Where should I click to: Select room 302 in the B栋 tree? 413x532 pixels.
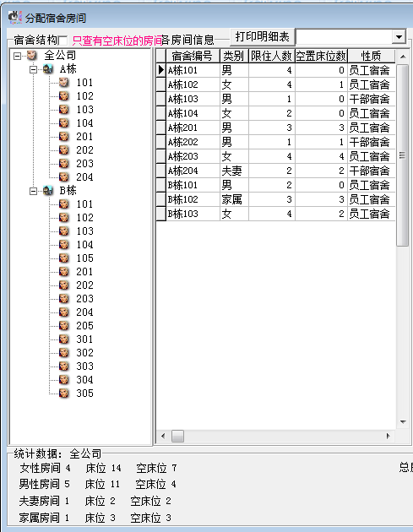84,352
